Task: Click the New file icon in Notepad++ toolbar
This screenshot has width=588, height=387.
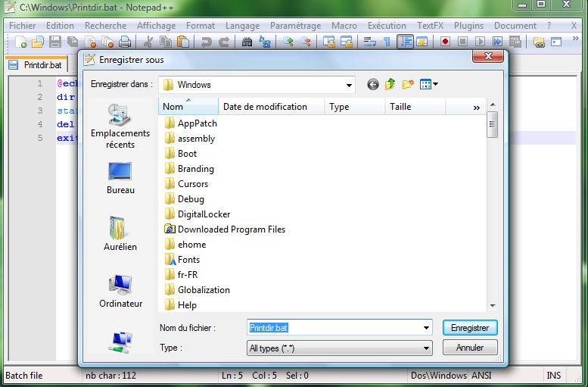Action: click(x=21, y=42)
